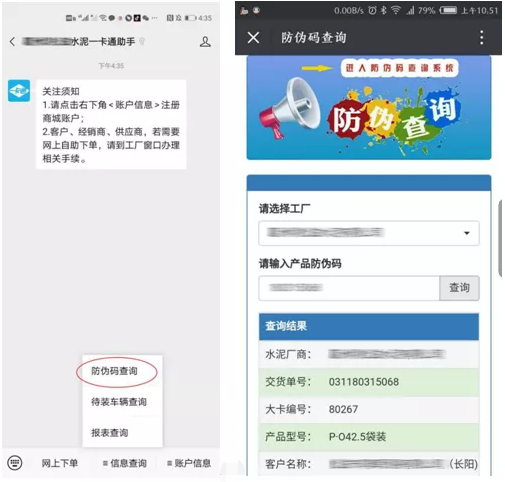Viewport: 505px width, 482px height.
Task: Tap the Wi-Fi status bar icon
Action: pos(395,11)
